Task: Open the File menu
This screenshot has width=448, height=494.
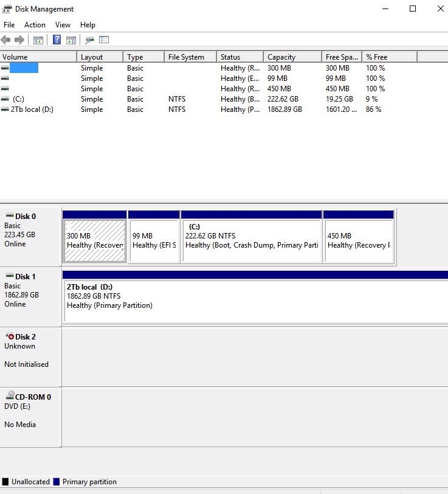Action: tap(9, 25)
